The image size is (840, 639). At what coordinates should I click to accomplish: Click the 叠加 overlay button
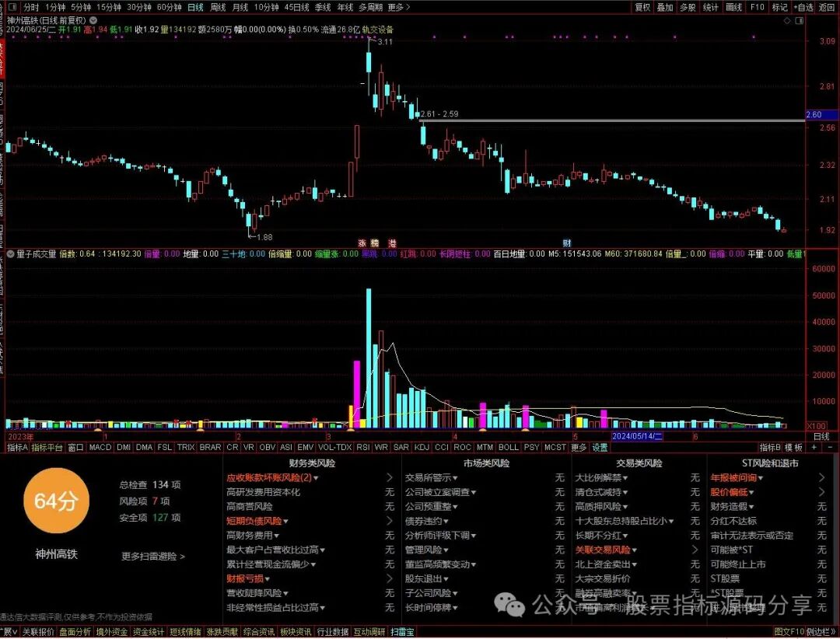pos(665,7)
